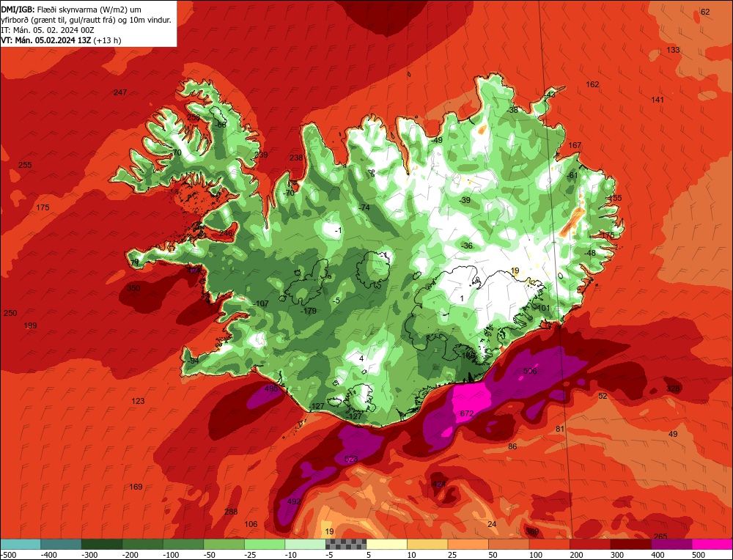Image resolution: width=733 pixels, height=560 pixels.
Task: Click the 141 value in the northeast sea
Action: click(x=658, y=100)
